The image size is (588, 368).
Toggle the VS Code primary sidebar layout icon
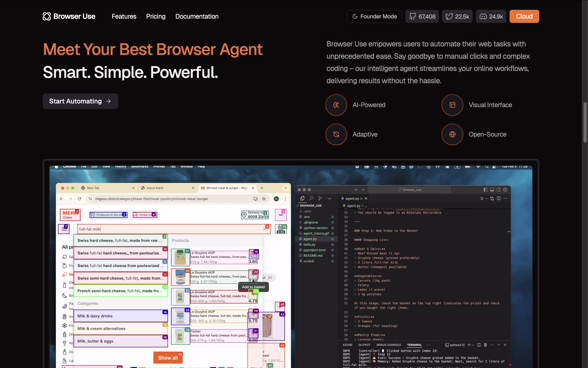tap(485, 190)
